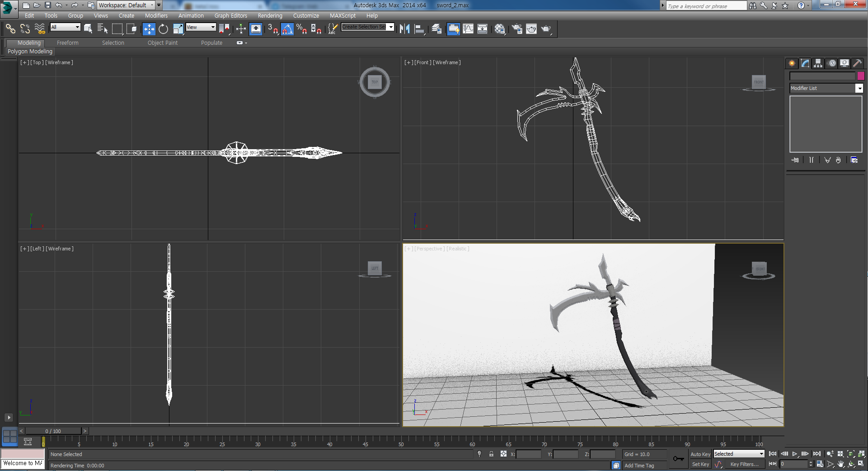The width and height of the screenshot is (868, 471).
Task: Click the Set Keys key icon
Action: (x=678, y=459)
